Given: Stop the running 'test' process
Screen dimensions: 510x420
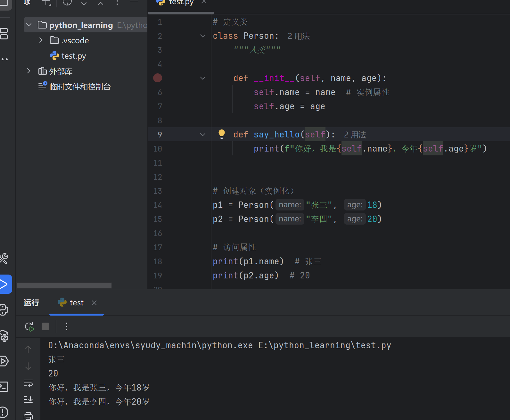Looking at the screenshot, I should (45, 326).
